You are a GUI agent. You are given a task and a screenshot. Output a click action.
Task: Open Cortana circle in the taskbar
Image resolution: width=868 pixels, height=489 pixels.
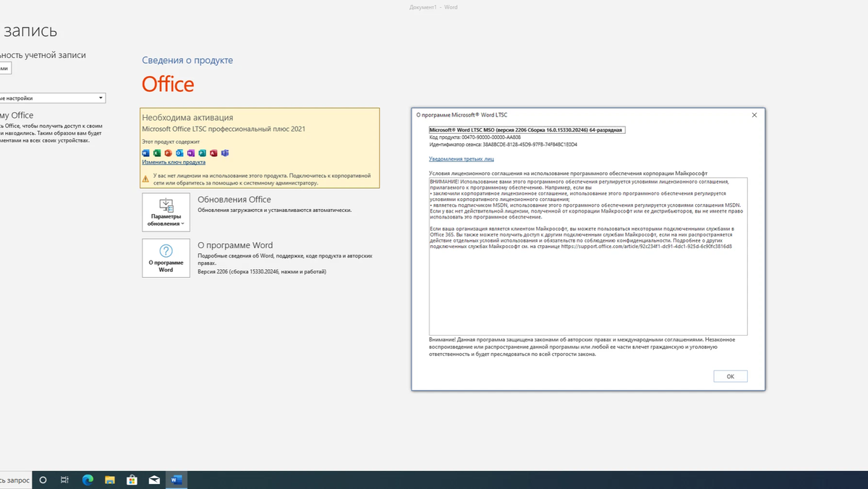(43, 480)
